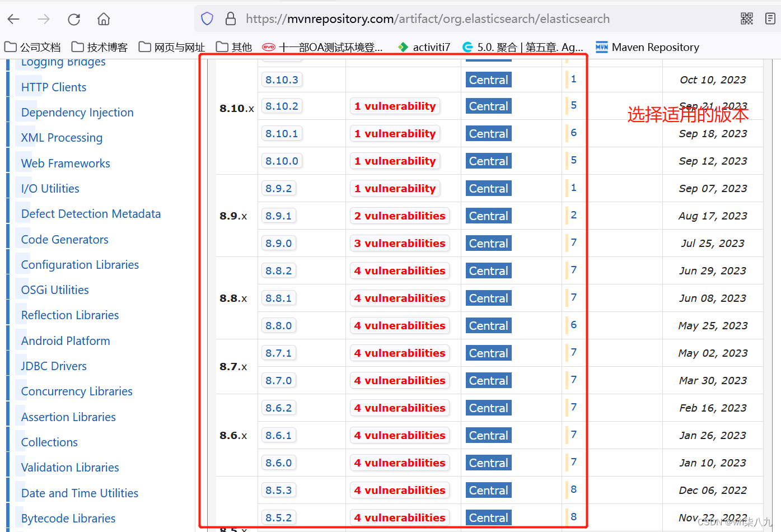Reload the current page
781x532 pixels.
point(74,19)
